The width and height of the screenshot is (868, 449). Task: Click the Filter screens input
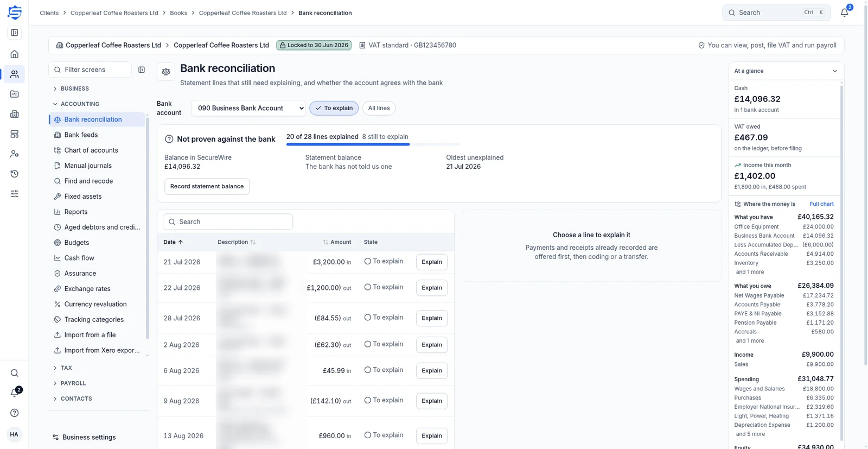coord(90,69)
